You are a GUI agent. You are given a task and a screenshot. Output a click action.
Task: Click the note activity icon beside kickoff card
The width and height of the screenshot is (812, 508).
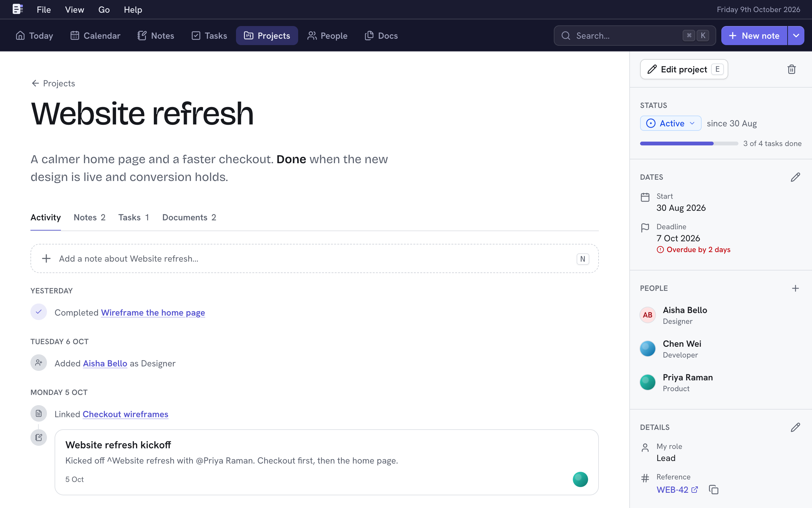pos(39,438)
